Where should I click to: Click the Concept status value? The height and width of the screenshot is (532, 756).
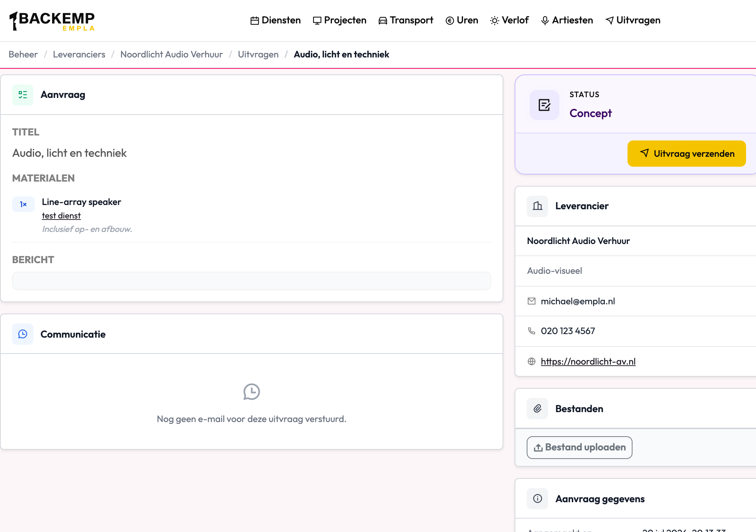point(591,113)
